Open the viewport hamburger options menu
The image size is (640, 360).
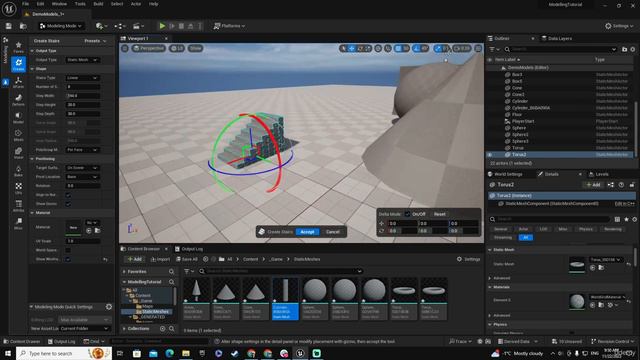pos(125,48)
